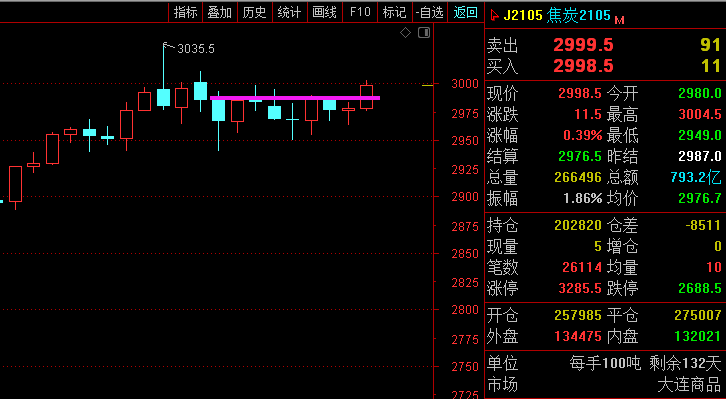
Task: Select the magenta horizontal drawn line
Action: [x=295, y=98]
